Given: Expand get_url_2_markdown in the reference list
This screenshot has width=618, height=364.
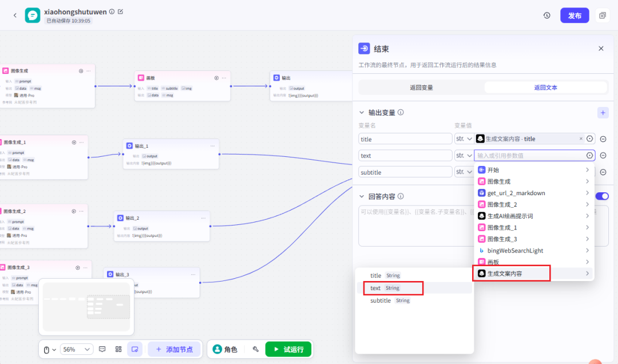Looking at the screenshot, I should click(x=534, y=193).
